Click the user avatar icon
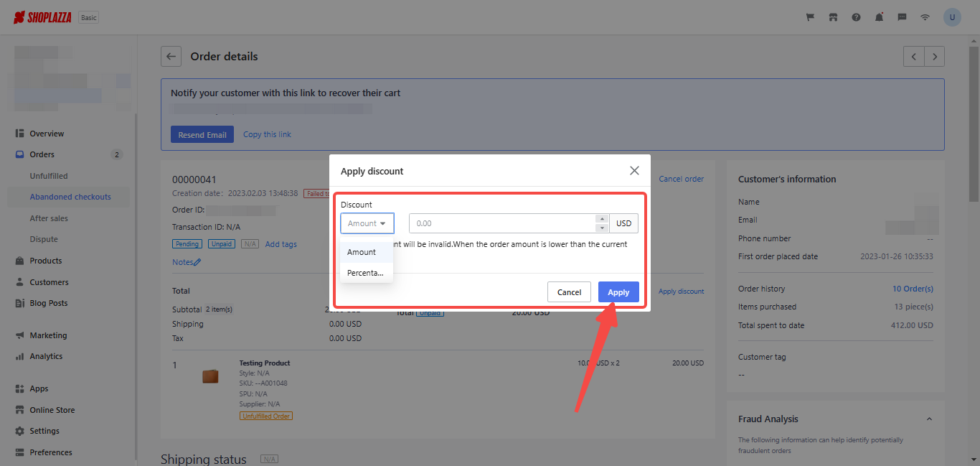 [952, 17]
